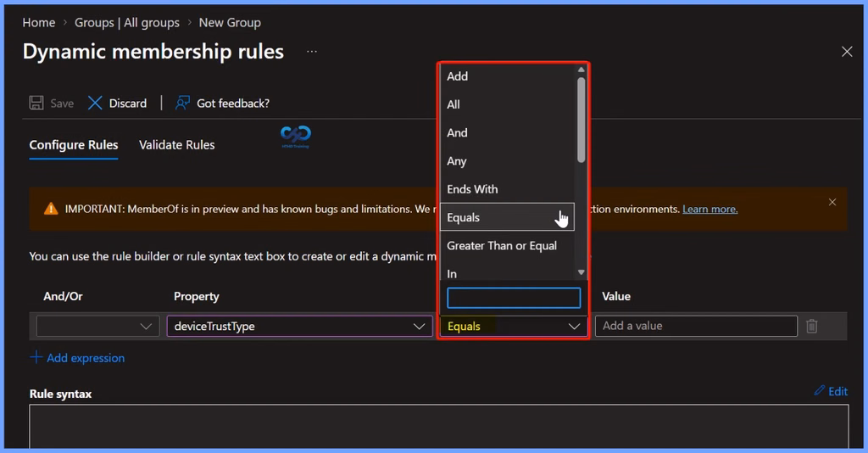Select Greater Than or Equal operator
868x453 pixels.
pos(507,246)
